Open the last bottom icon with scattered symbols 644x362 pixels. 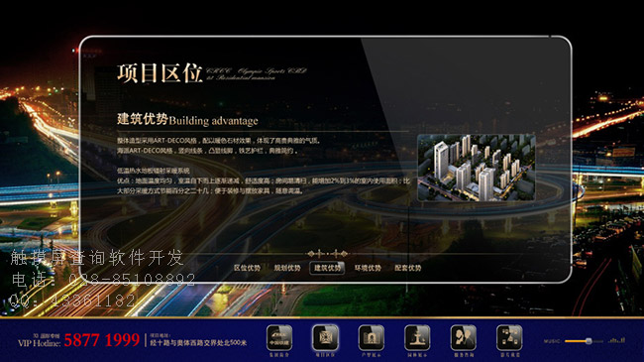[509, 338]
